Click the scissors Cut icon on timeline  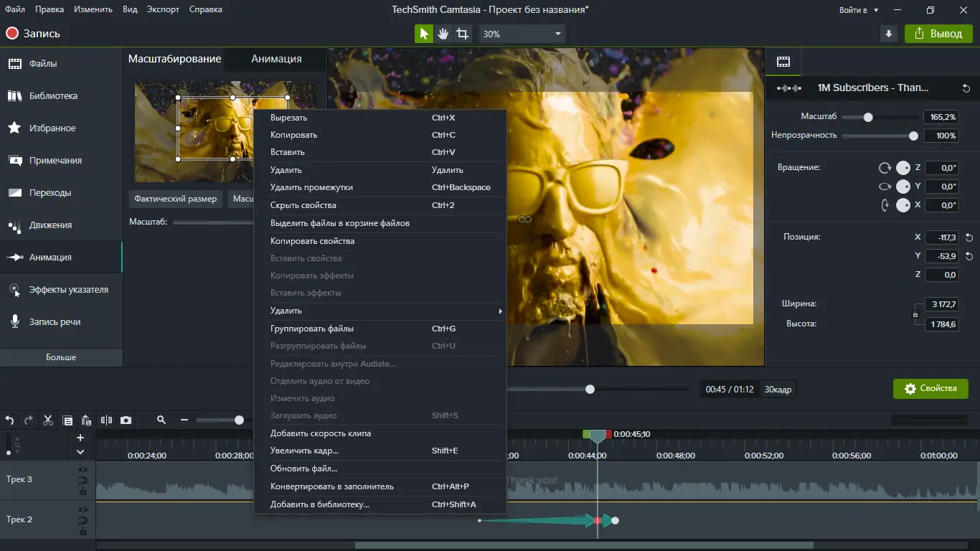click(48, 420)
